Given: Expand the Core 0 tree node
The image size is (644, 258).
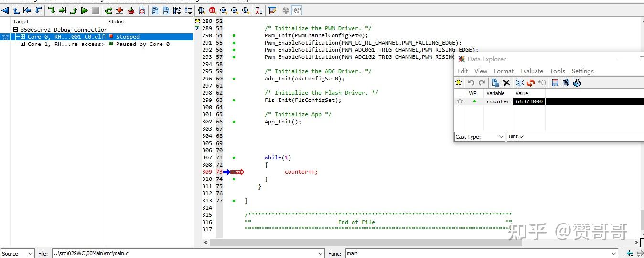Looking at the screenshot, I should click(x=22, y=37).
